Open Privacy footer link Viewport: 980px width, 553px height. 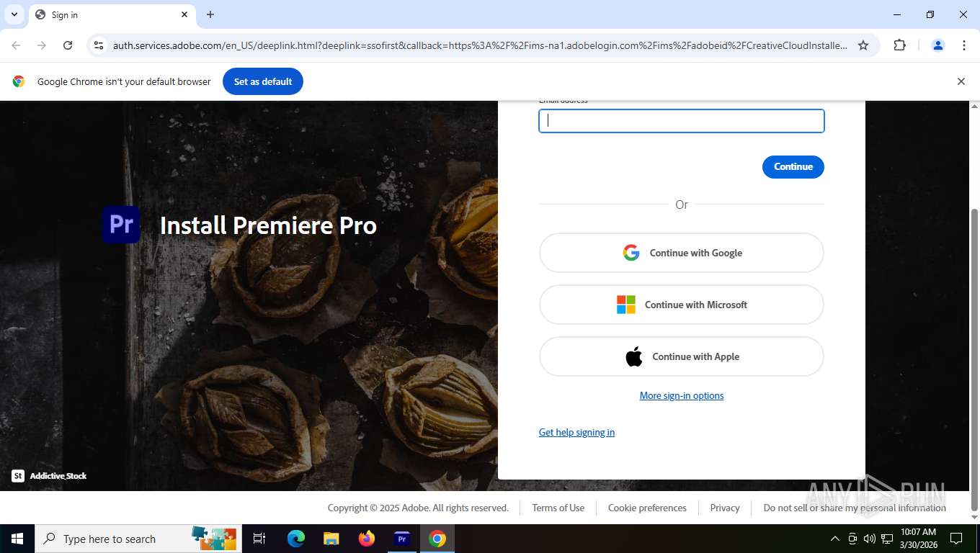point(725,508)
